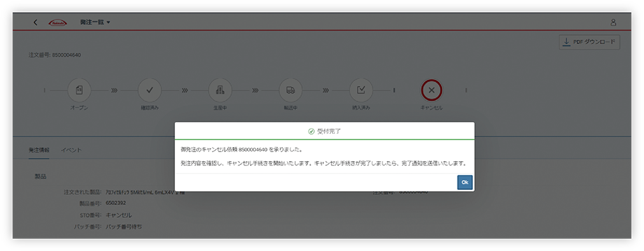Click the 受付完了 dialog title
This screenshot has width=644, height=251.
(x=329, y=132)
